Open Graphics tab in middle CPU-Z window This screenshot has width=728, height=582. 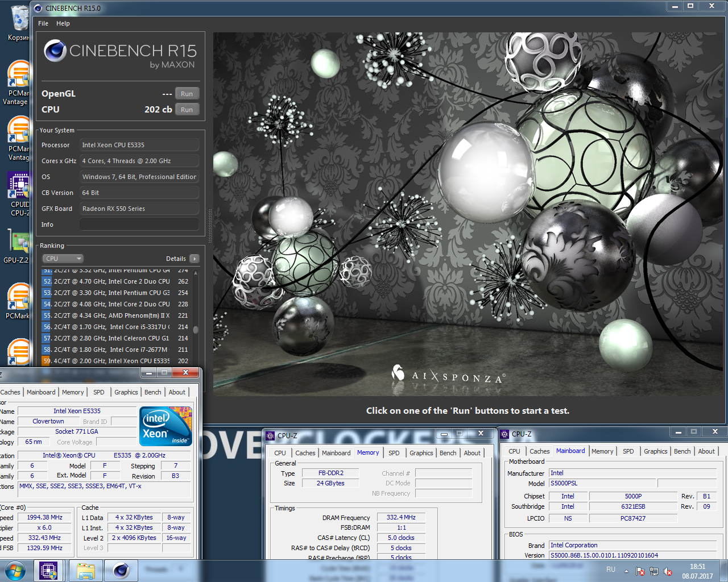coord(421,453)
